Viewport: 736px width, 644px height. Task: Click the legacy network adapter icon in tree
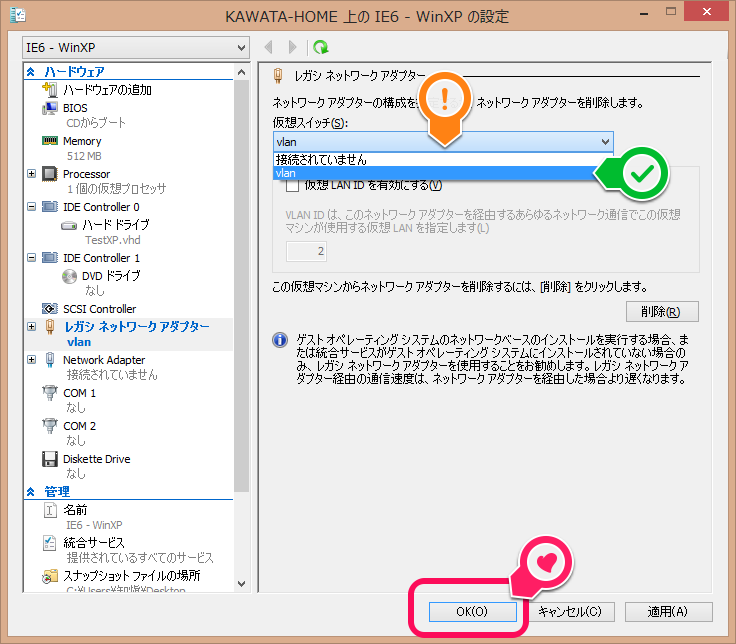click(x=50, y=327)
